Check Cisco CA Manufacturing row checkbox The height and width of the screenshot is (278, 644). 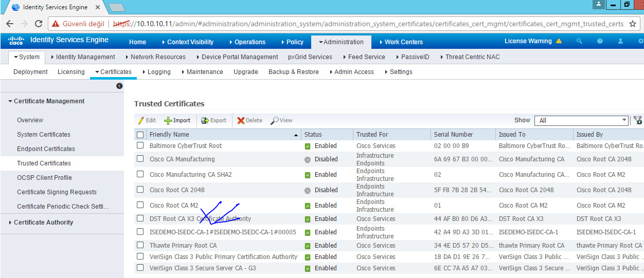point(140,159)
